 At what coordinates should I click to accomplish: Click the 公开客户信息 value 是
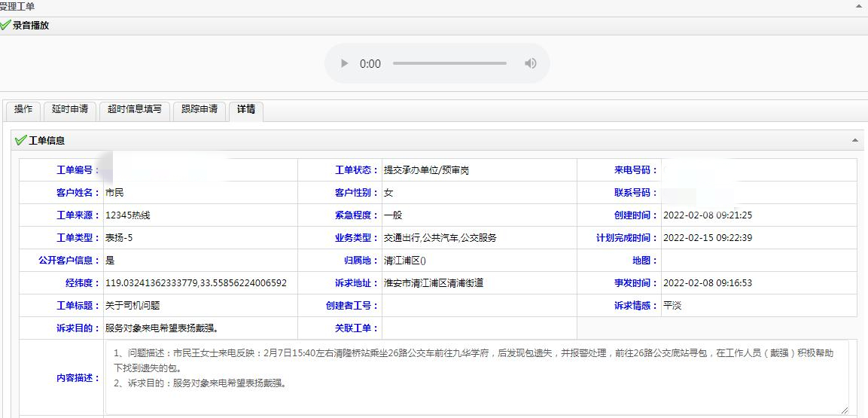coord(110,261)
